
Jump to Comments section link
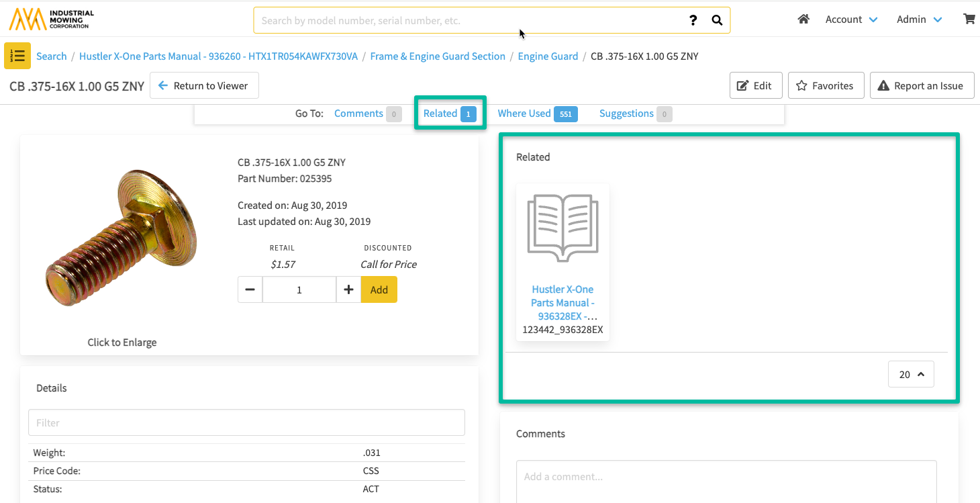[x=358, y=113]
